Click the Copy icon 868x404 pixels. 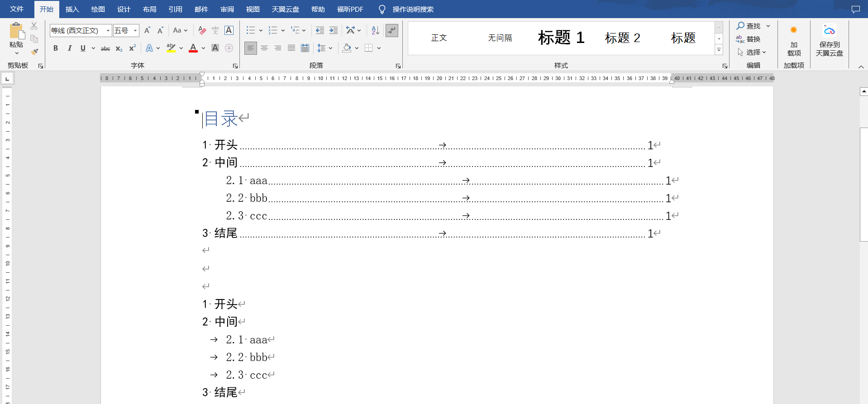tap(34, 39)
